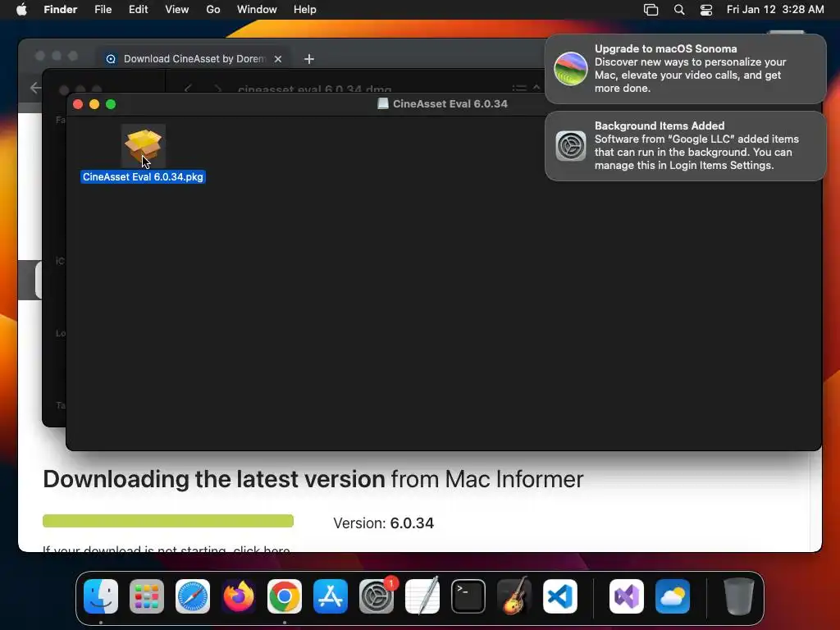This screenshot has height=630, width=840.
Task: Launch Safari from the Dock
Action: point(193,596)
